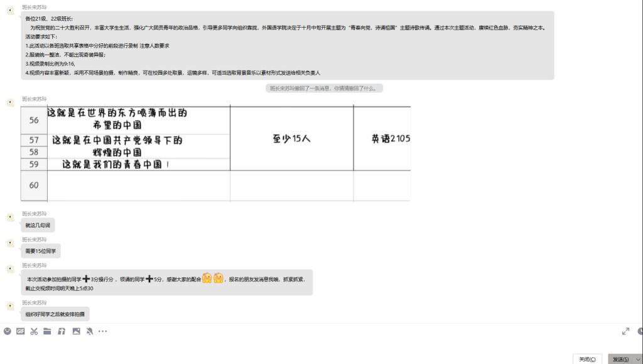
Task: Click the '组织好同学之后就安排拍摄' message
Action: [x=55, y=314]
